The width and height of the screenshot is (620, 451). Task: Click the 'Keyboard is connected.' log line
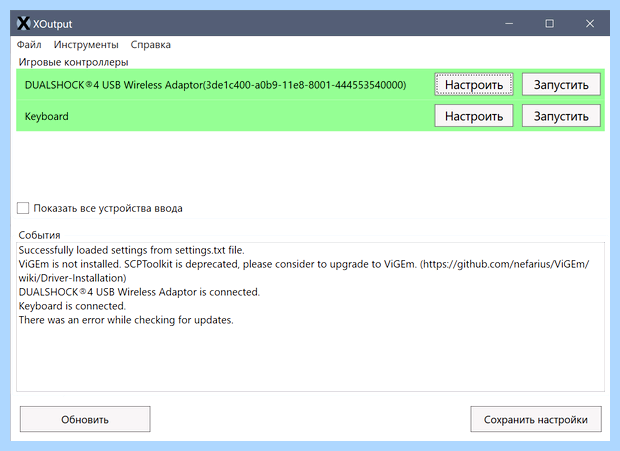[x=72, y=306]
